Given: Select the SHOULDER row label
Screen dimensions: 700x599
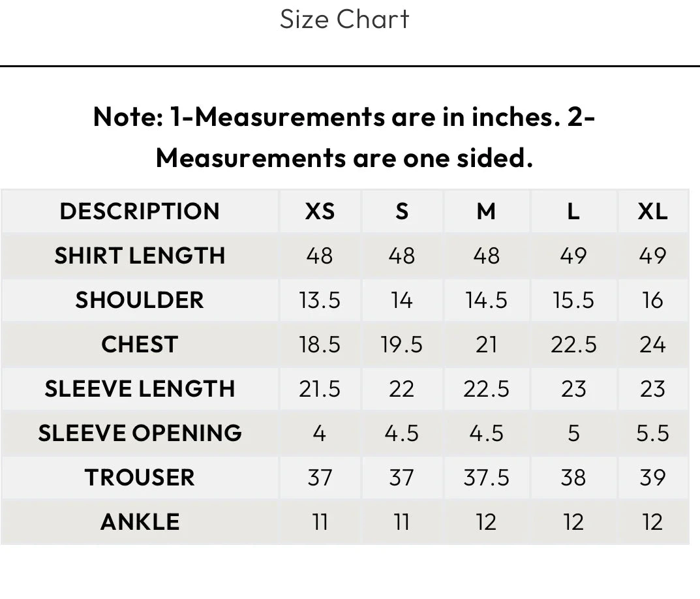Looking at the screenshot, I should pyautogui.click(x=140, y=300).
